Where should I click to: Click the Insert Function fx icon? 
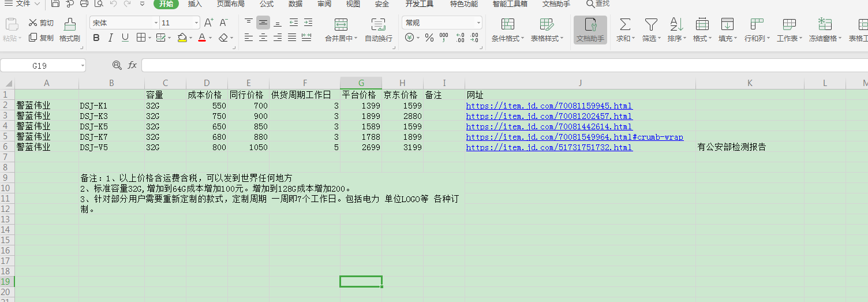point(132,65)
